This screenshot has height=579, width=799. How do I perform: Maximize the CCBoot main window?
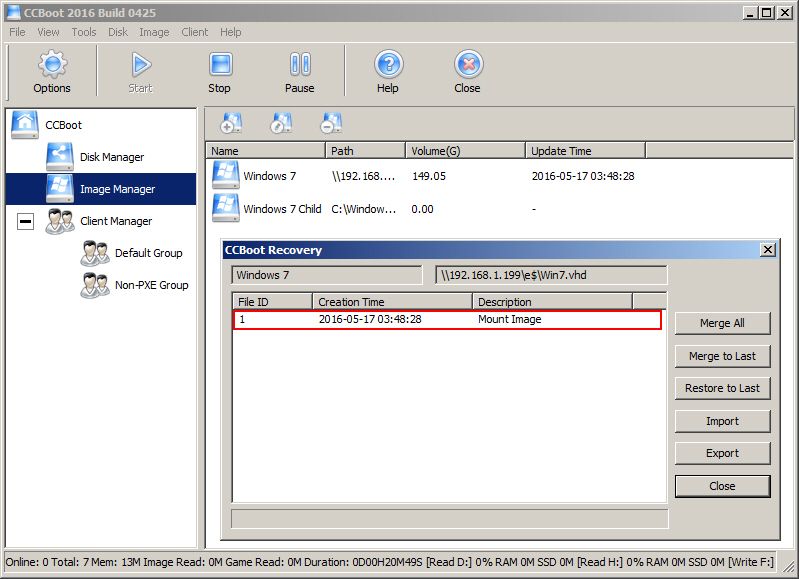[x=766, y=13]
